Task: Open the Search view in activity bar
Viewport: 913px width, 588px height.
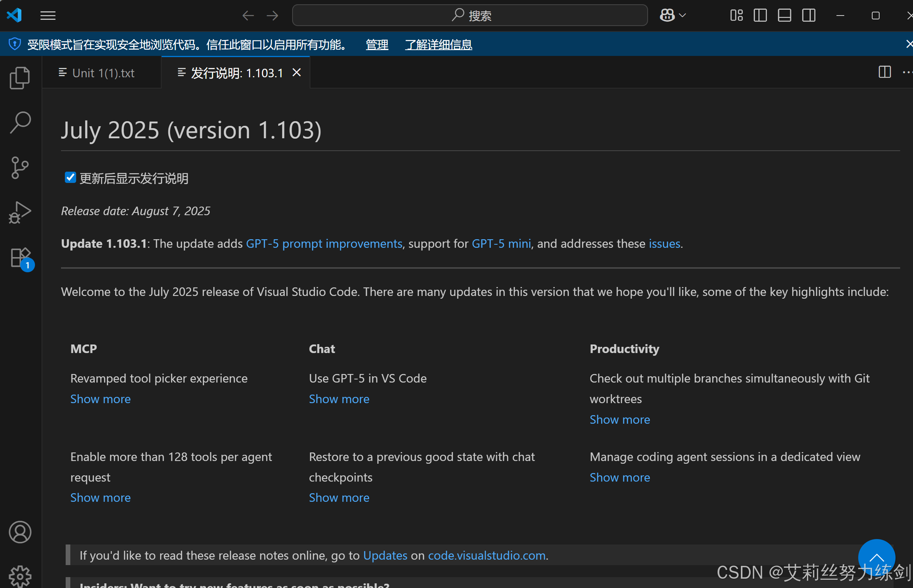Action: tap(20, 123)
